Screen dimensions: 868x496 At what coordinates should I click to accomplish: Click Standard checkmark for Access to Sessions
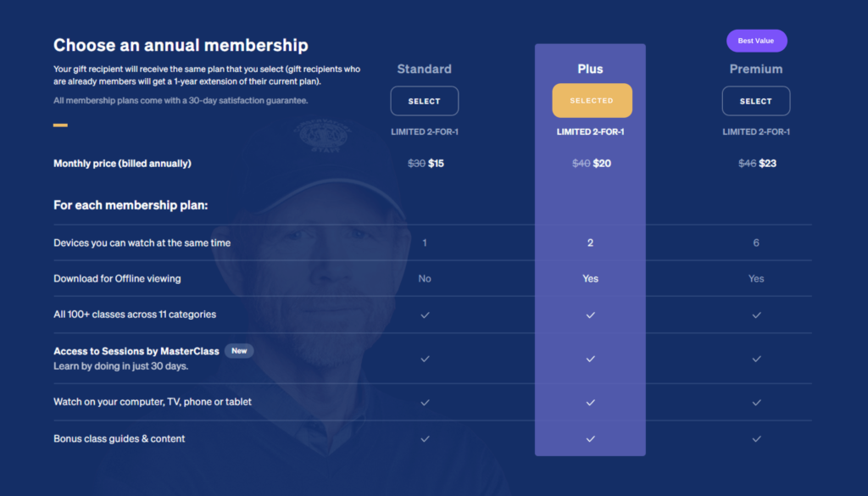click(x=425, y=359)
